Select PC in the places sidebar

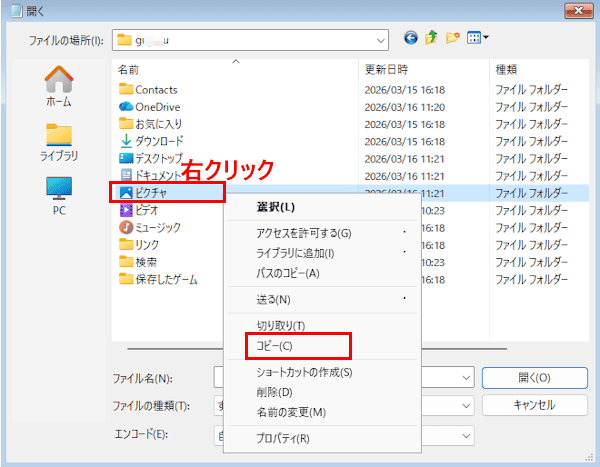coord(58,196)
